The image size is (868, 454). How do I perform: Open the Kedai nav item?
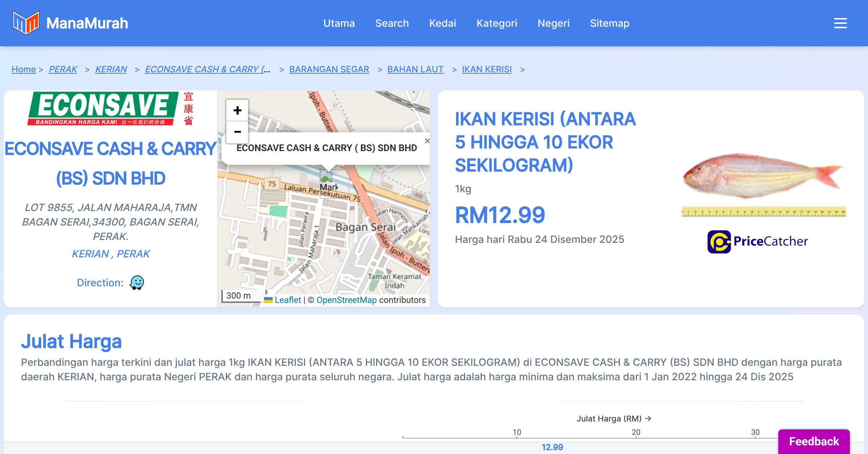click(442, 23)
